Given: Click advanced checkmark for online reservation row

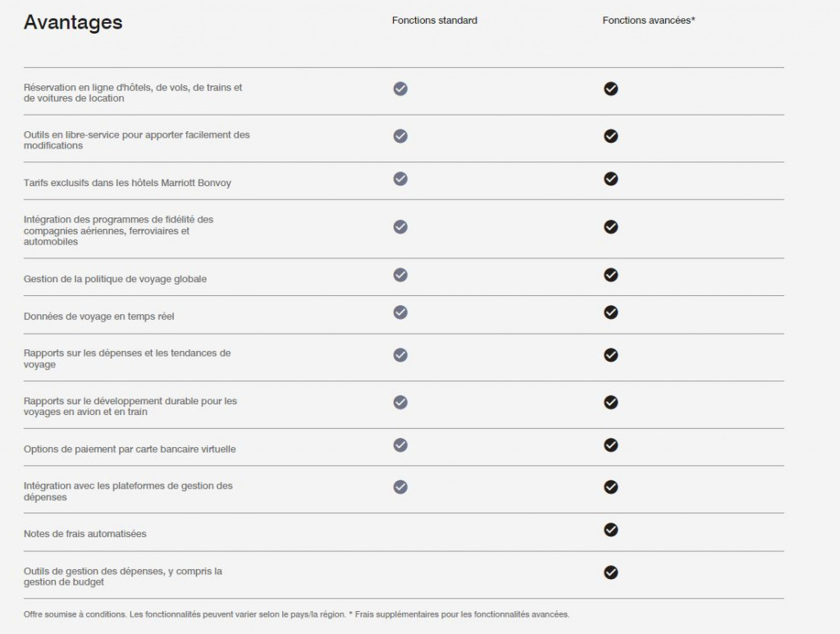Looking at the screenshot, I should 610,89.
